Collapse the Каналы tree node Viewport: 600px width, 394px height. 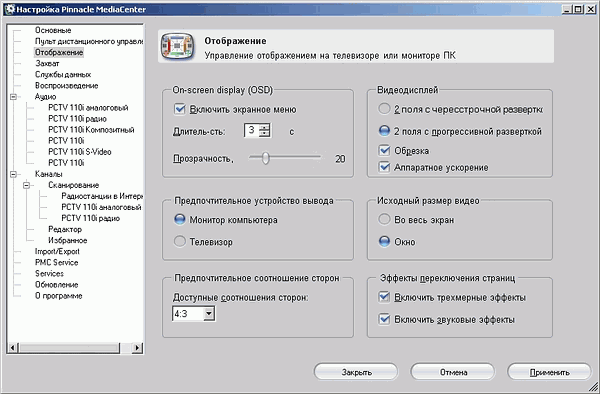coord(13,174)
